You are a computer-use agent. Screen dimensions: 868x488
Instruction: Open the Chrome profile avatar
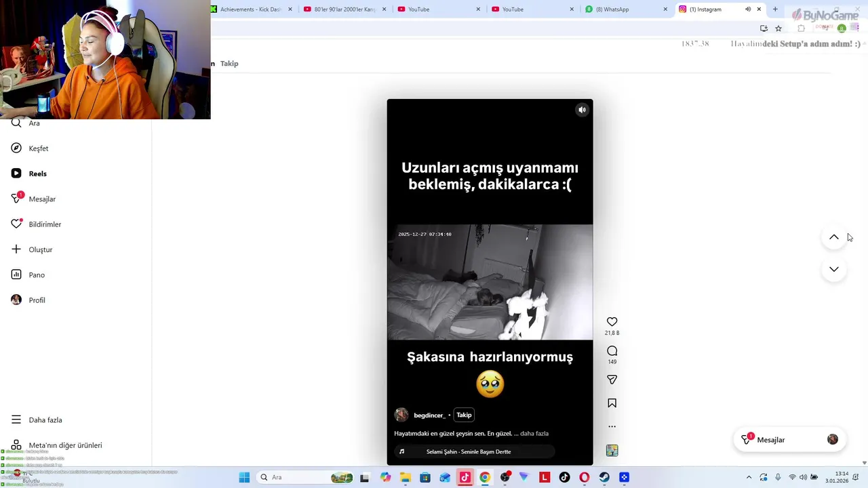click(x=842, y=28)
